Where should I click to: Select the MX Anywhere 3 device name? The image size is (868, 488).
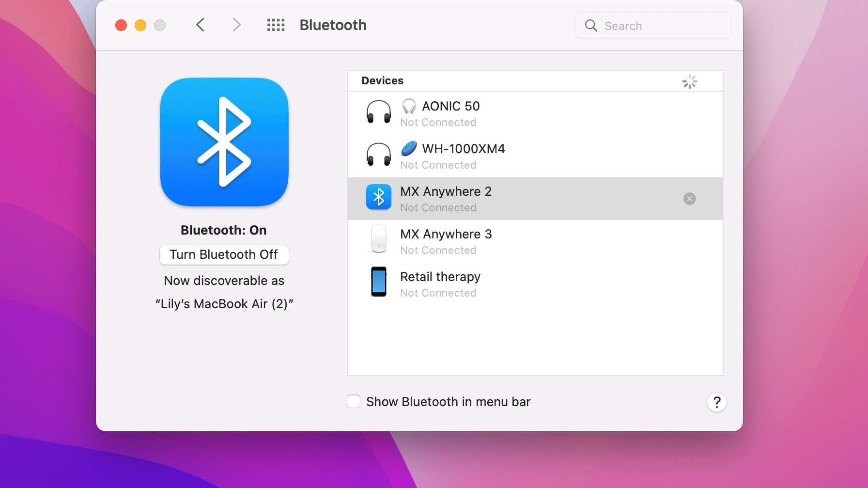[446, 234]
